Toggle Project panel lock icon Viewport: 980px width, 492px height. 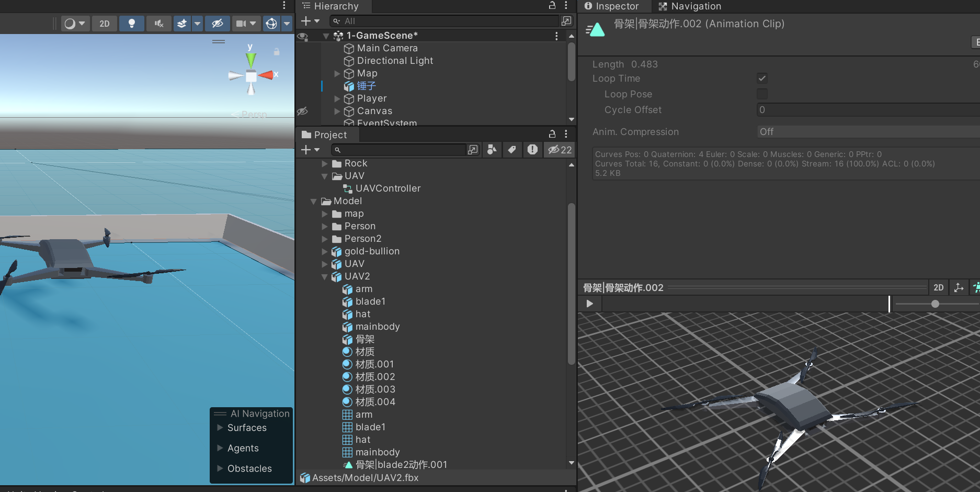pos(552,134)
